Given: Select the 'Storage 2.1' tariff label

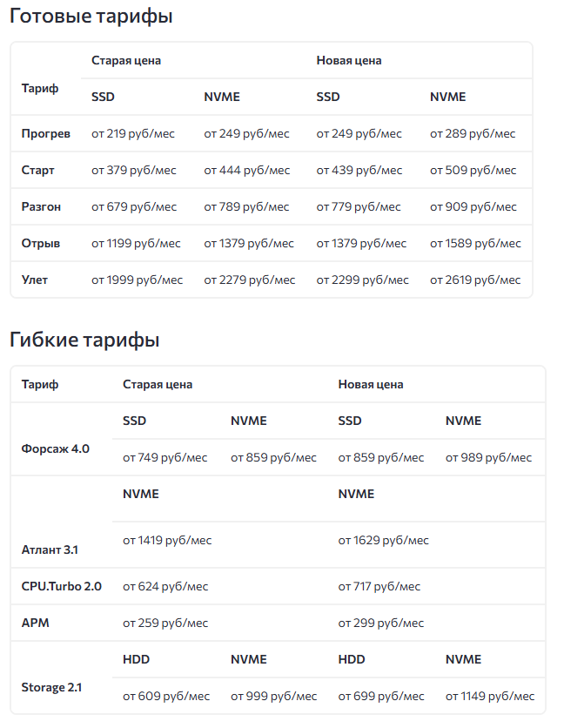Looking at the screenshot, I should pos(51,688).
